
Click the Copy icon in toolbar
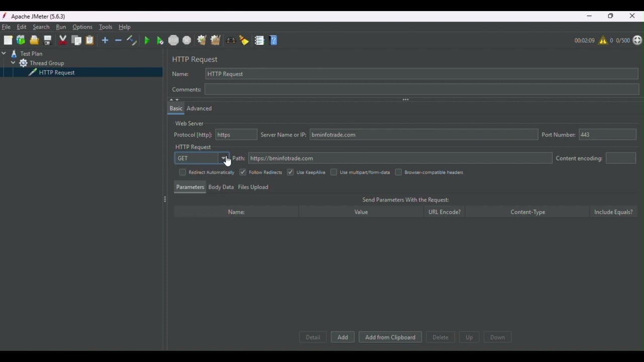(76, 40)
